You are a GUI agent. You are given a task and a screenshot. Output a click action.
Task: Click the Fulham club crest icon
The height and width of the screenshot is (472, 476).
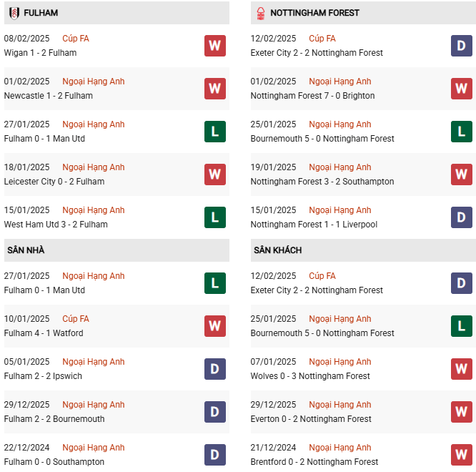14,12
